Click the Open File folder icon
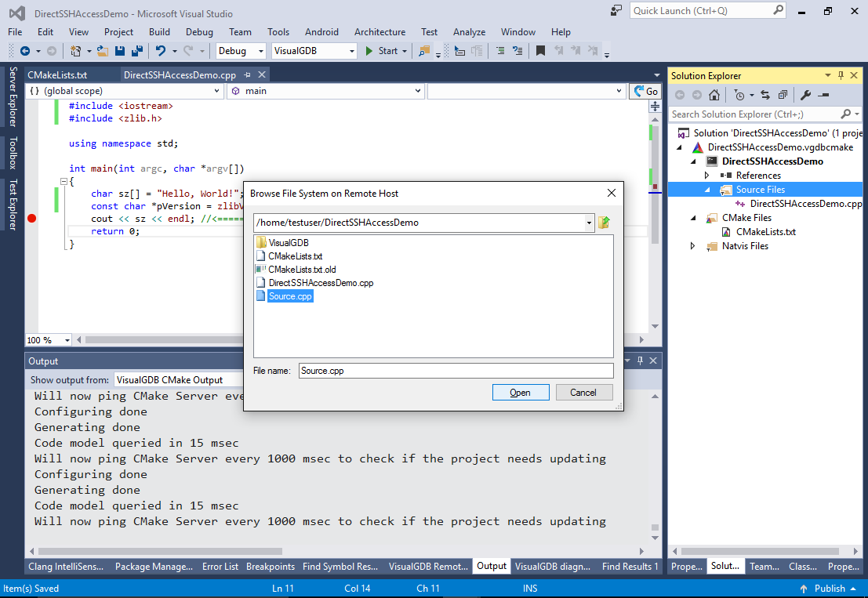The image size is (868, 598). 103,51
